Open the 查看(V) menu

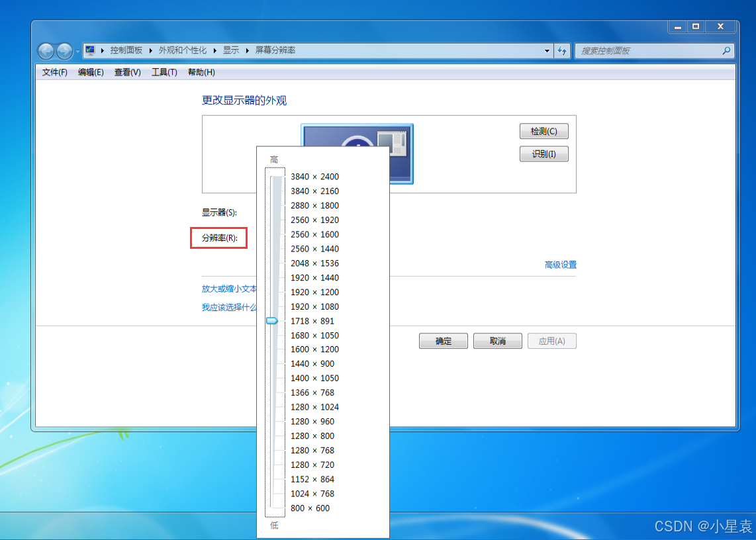point(127,72)
